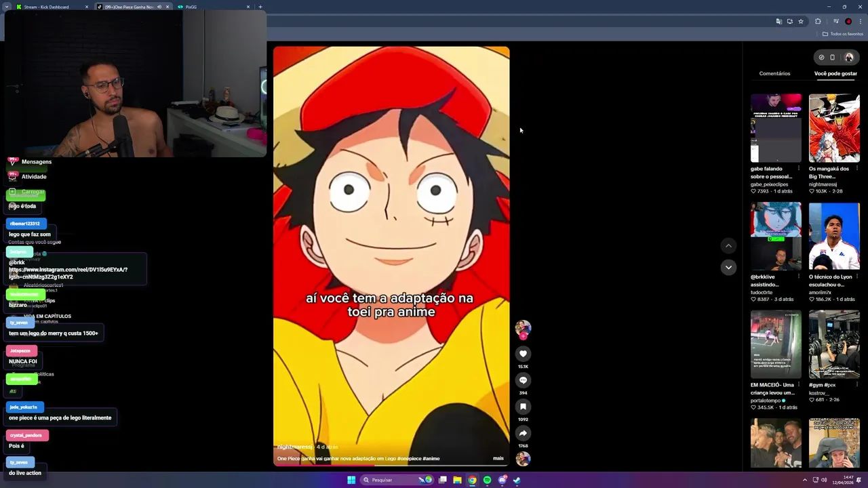
Task: Open Steam from the taskbar
Action: tap(517, 480)
